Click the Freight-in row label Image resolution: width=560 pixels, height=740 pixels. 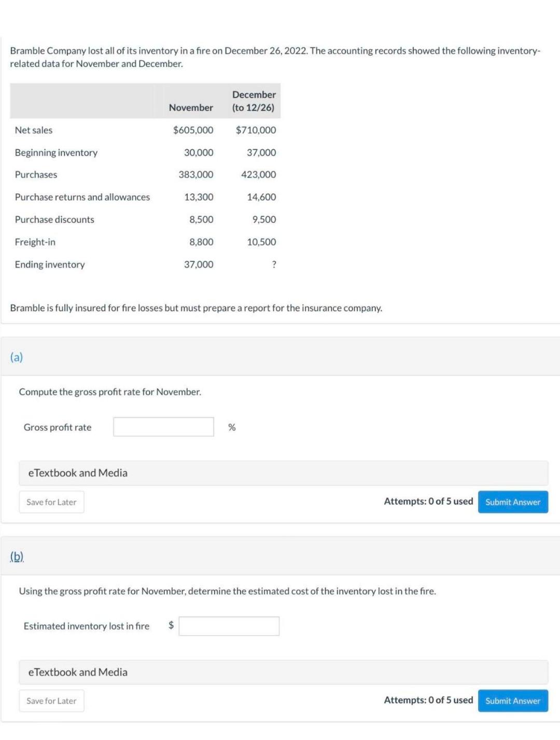pos(35,242)
